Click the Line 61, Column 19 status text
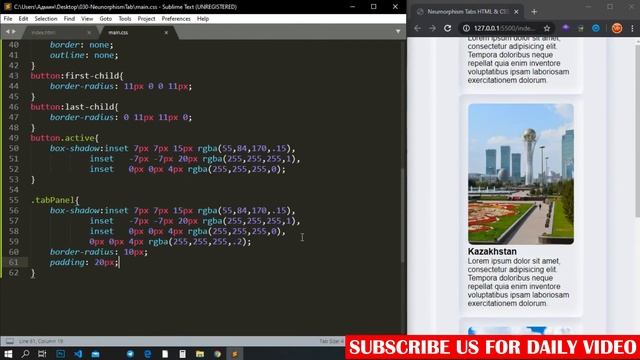640x360 pixels. [x=41, y=341]
